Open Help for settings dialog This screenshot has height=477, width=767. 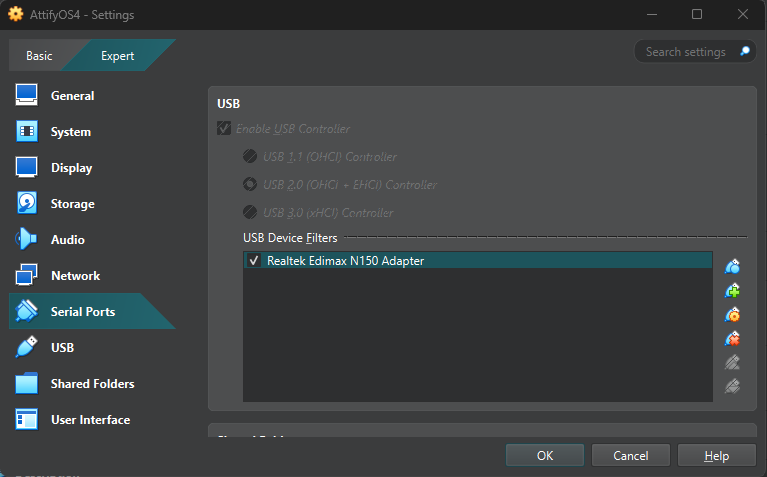pyautogui.click(x=716, y=455)
